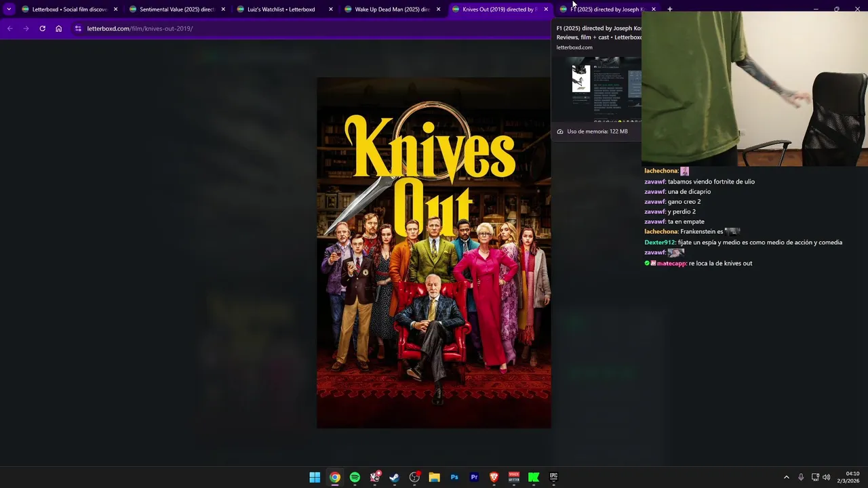Close the Sentimental Value tab
The image size is (868, 488).
pos(223,9)
